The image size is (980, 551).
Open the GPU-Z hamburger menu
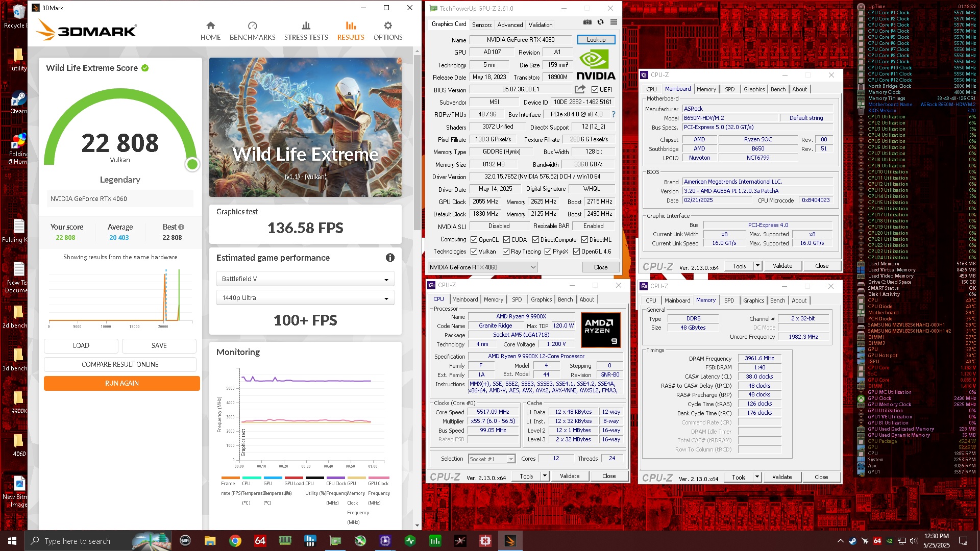tap(614, 22)
